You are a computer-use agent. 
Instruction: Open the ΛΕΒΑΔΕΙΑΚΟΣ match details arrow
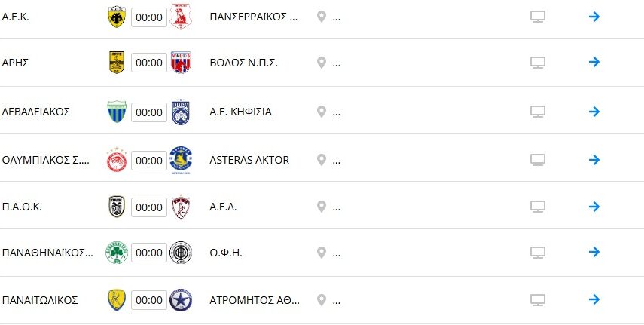(594, 112)
